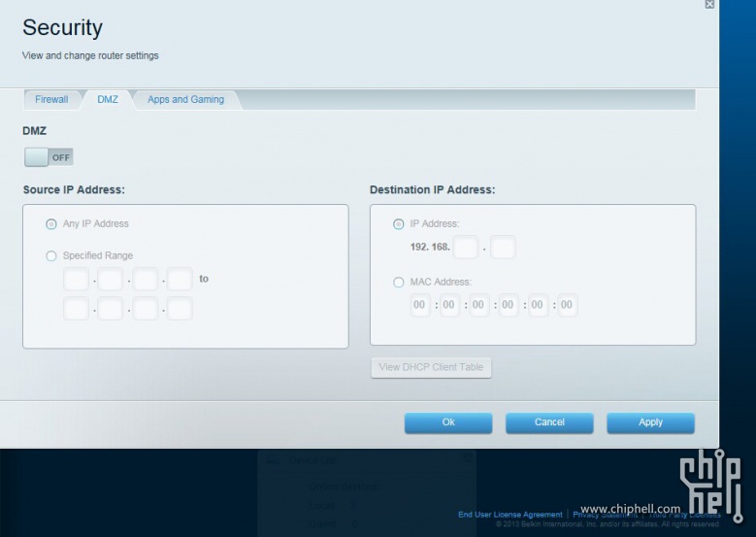Click second octet of the range end IP

(x=111, y=308)
